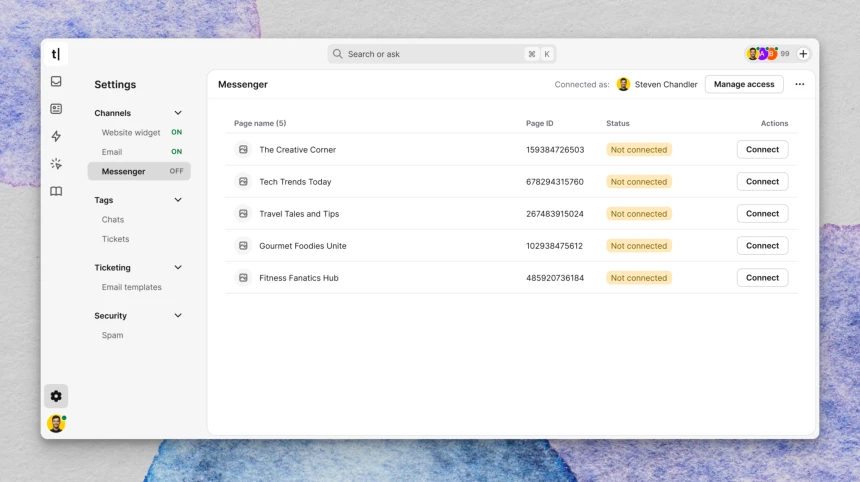
Task: Click the Search or ask field
Action: tap(442, 54)
